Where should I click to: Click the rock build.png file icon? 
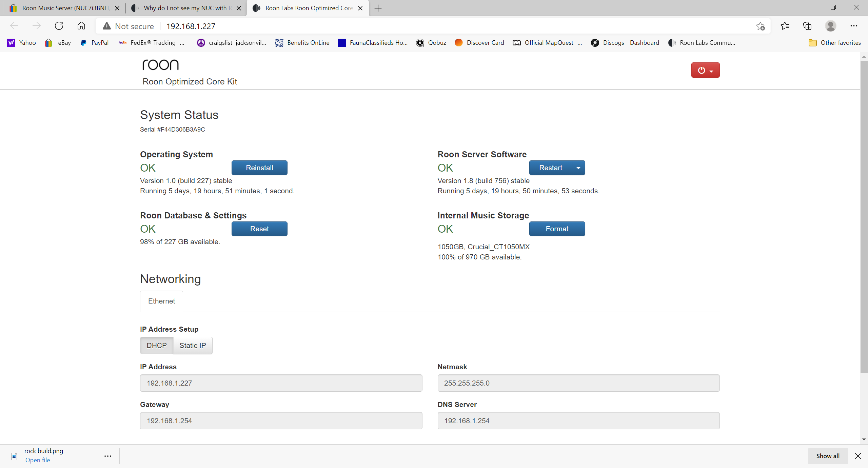[14, 456]
